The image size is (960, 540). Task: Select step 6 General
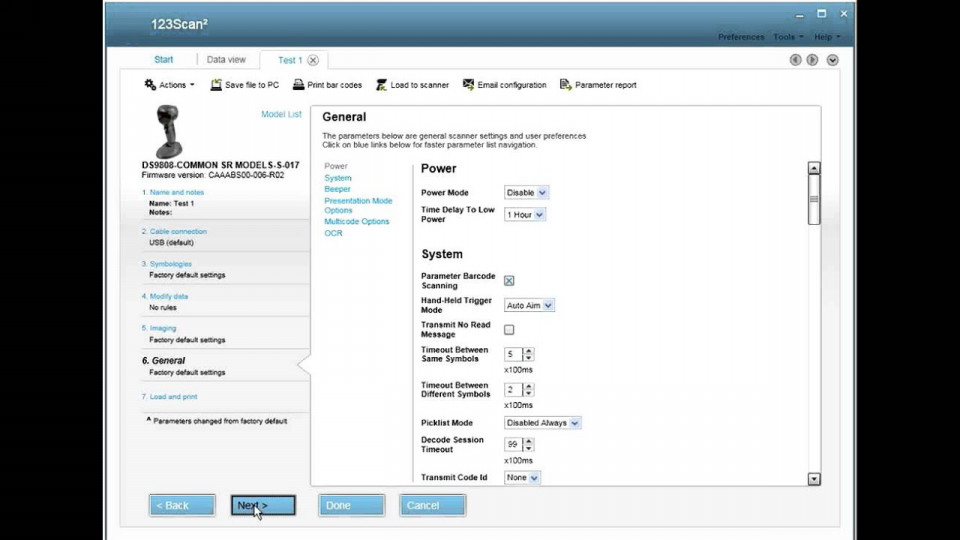(163, 360)
